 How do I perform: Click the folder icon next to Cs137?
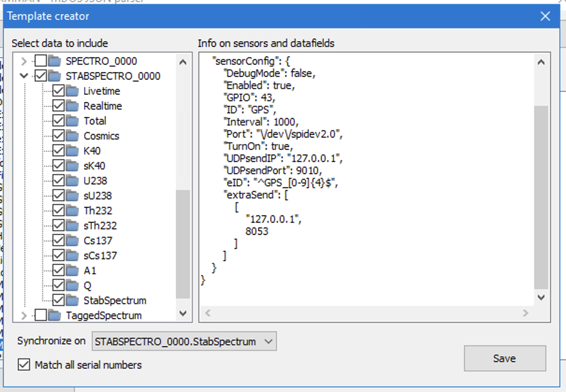73,241
